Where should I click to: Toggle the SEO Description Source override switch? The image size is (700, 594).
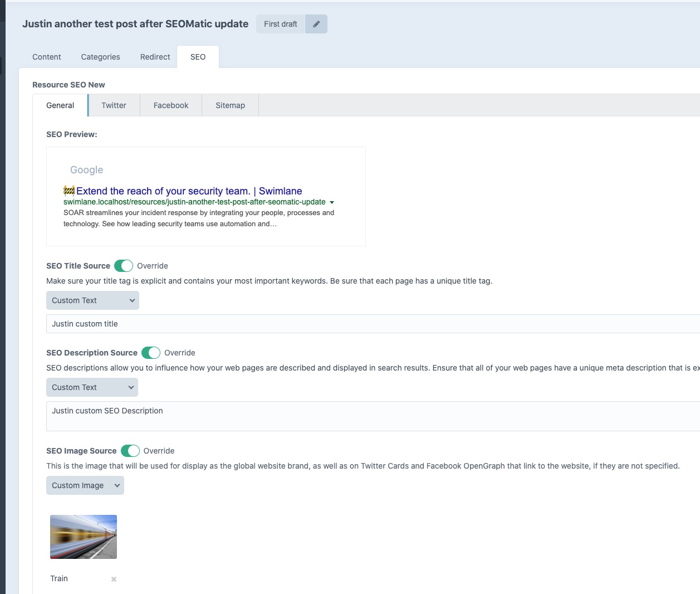pos(151,353)
